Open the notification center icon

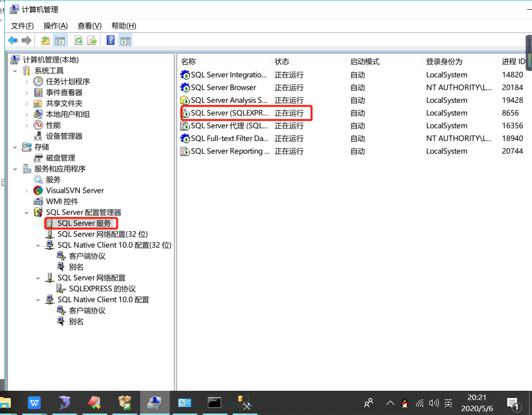click(x=514, y=403)
